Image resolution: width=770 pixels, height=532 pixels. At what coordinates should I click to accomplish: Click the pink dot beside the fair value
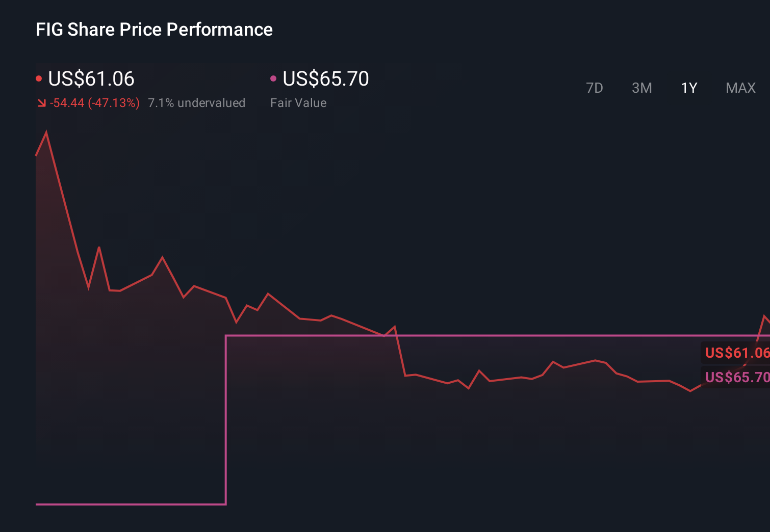point(273,78)
